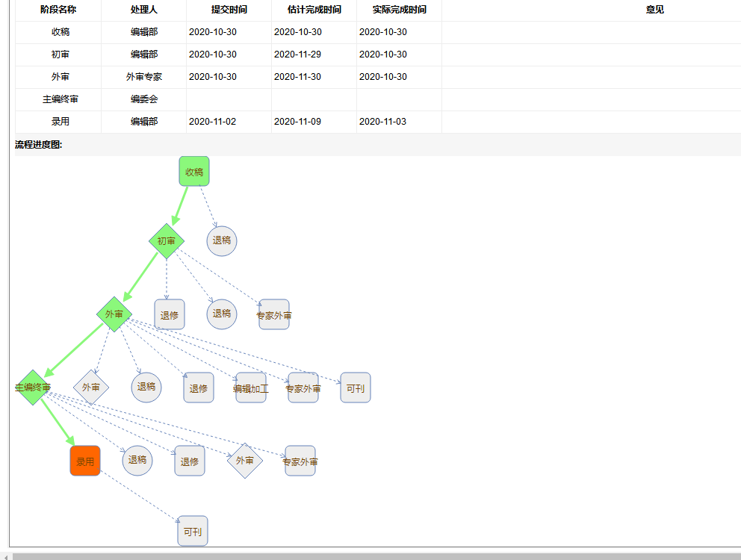
Task: Click the 意见 column header
Action: [655, 10]
